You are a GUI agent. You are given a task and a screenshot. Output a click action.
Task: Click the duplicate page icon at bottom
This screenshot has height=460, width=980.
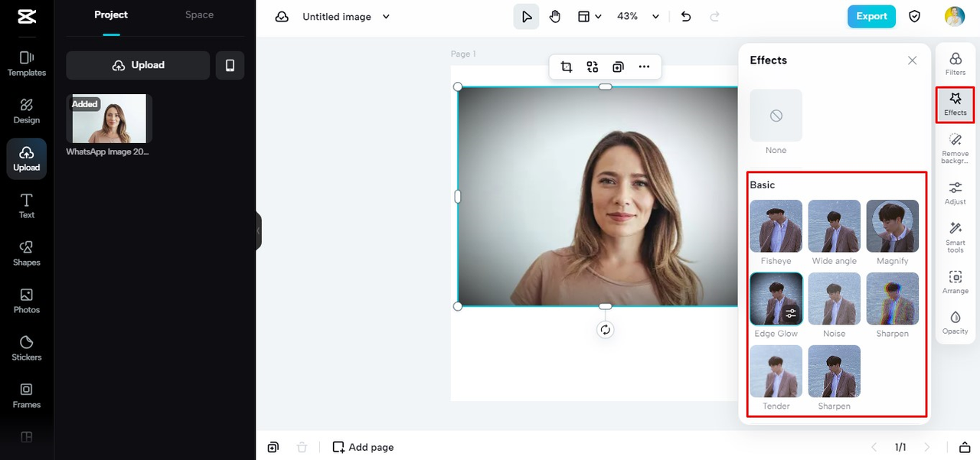[273, 447]
